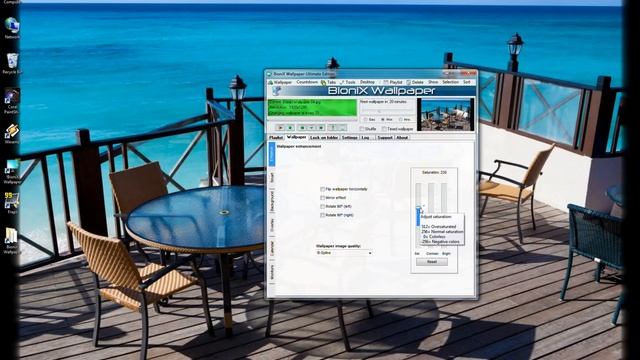The width and height of the screenshot is (640, 360).
Task: Launch the Winamp desktop shortcut
Action: [x=12, y=133]
